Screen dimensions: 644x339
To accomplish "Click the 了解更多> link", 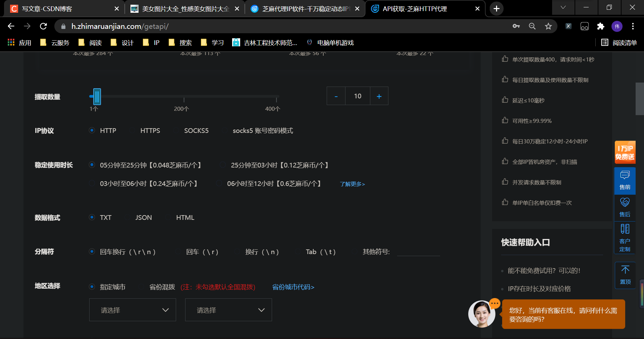I will click(x=352, y=184).
